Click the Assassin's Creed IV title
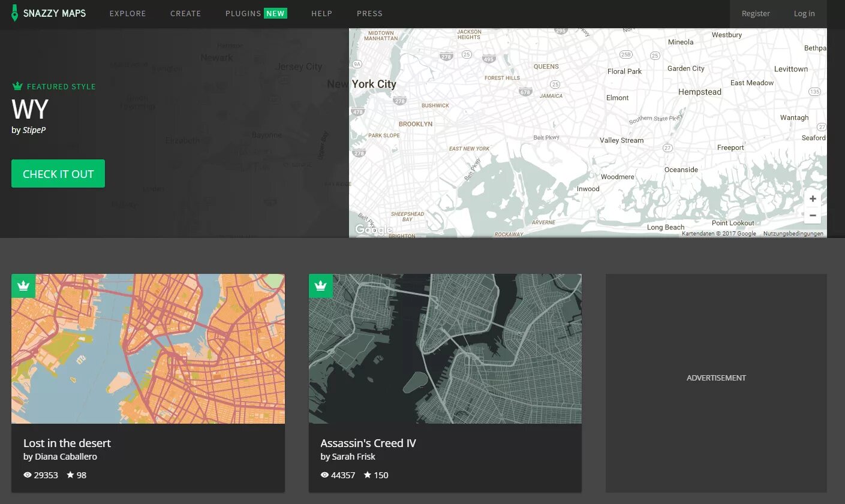The width and height of the screenshot is (845, 504). 368,443
